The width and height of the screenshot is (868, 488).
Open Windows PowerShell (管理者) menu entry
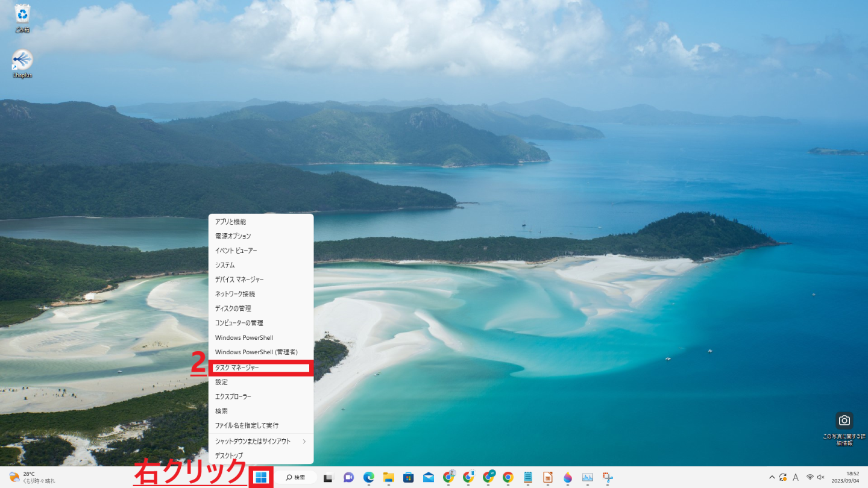pyautogui.click(x=260, y=352)
